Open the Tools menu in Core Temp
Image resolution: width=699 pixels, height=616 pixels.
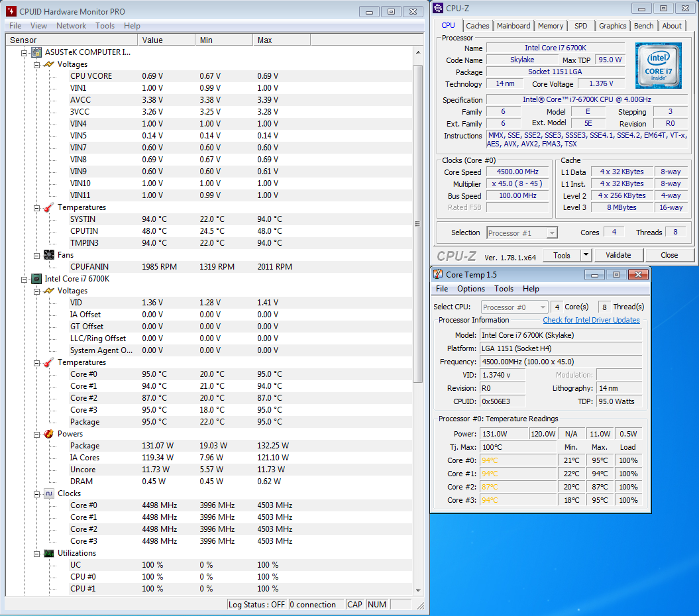[x=504, y=289]
